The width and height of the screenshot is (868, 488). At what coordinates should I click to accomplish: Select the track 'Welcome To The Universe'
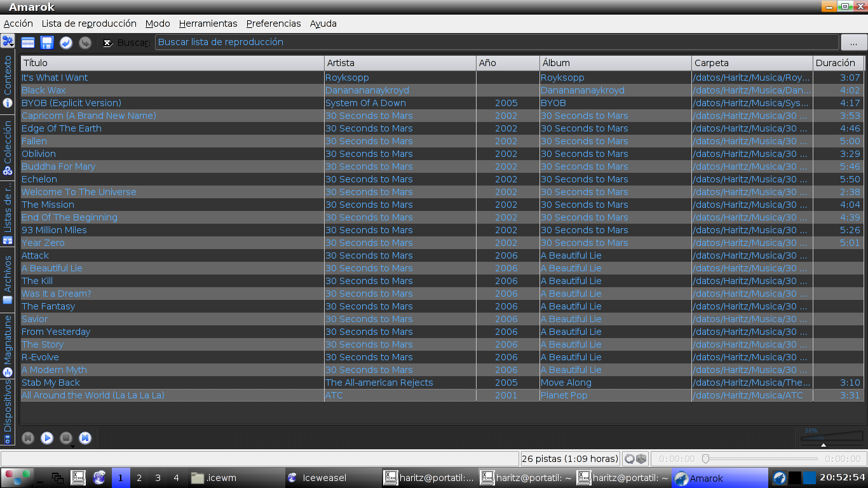[79, 192]
